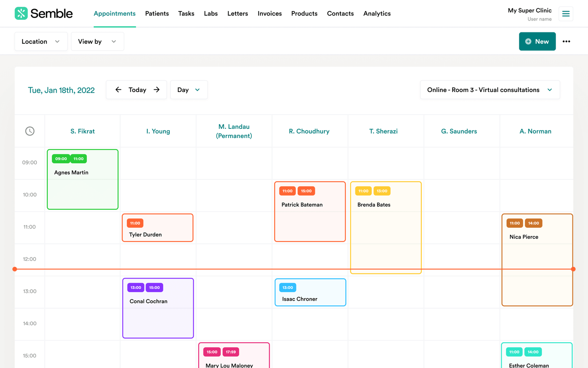Switch to the Patients tab
Viewport: 588px width, 368px height.
(x=157, y=14)
